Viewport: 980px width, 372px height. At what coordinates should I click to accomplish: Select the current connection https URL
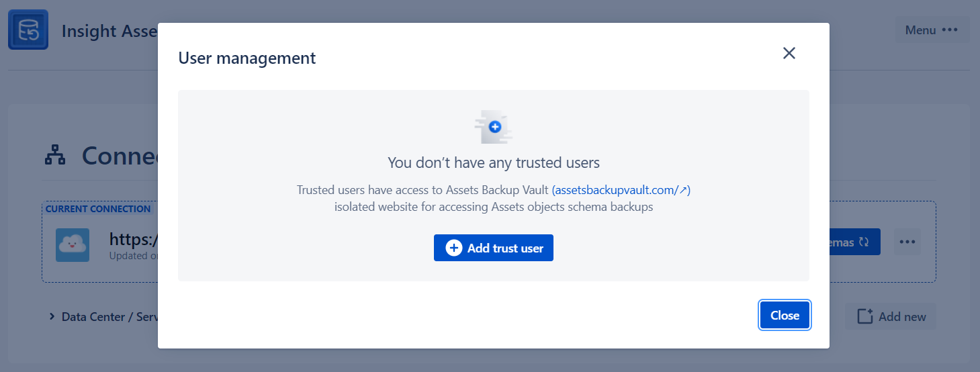click(134, 239)
